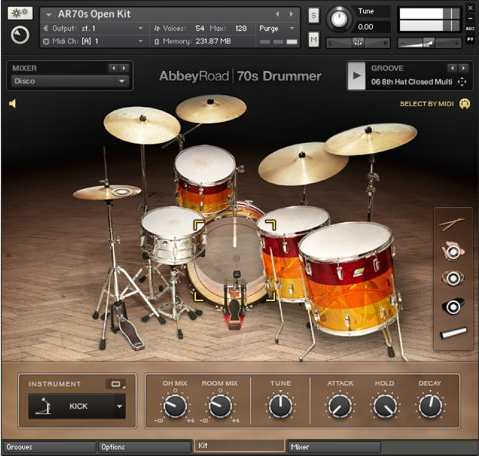This screenshot has width=479, height=456.
Task: Select the drumsticks icon in side panel
Action: (452, 224)
